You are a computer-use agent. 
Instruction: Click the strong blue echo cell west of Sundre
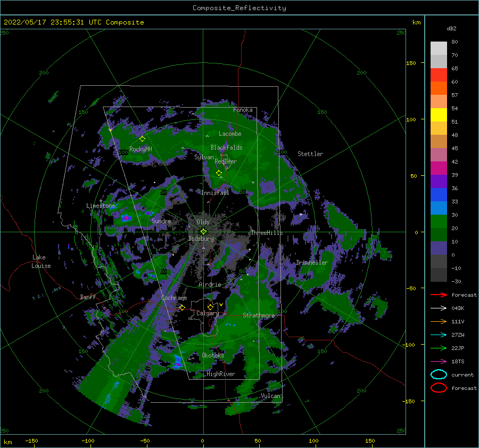[127, 218]
